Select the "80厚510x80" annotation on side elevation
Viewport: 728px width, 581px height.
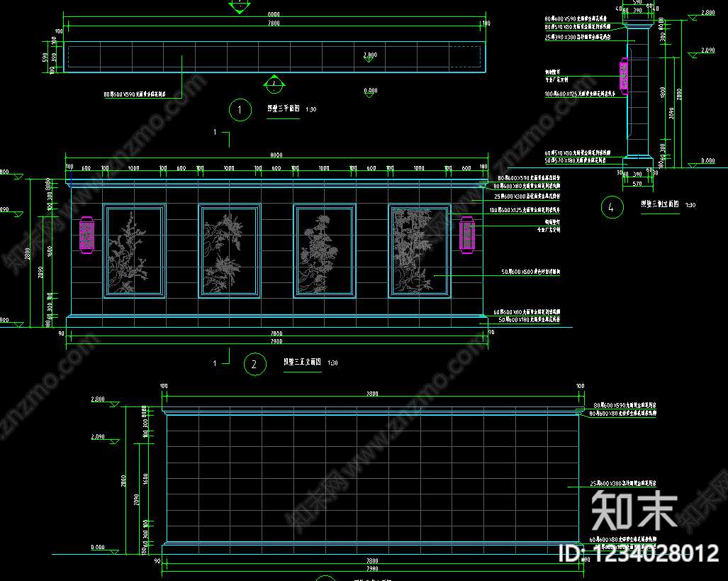(578, 27)
